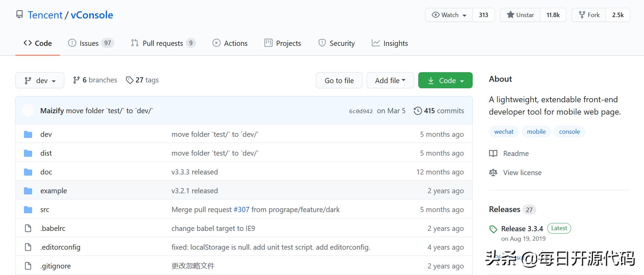Click the .babelrc file icon
The image size is (644, 275).
(x=28, y=228)
